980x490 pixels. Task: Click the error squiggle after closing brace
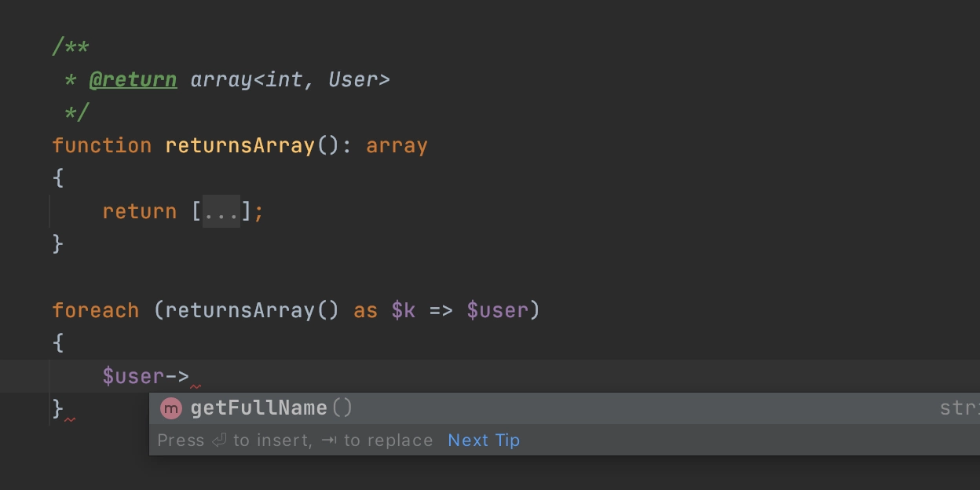tap(70, 420)
